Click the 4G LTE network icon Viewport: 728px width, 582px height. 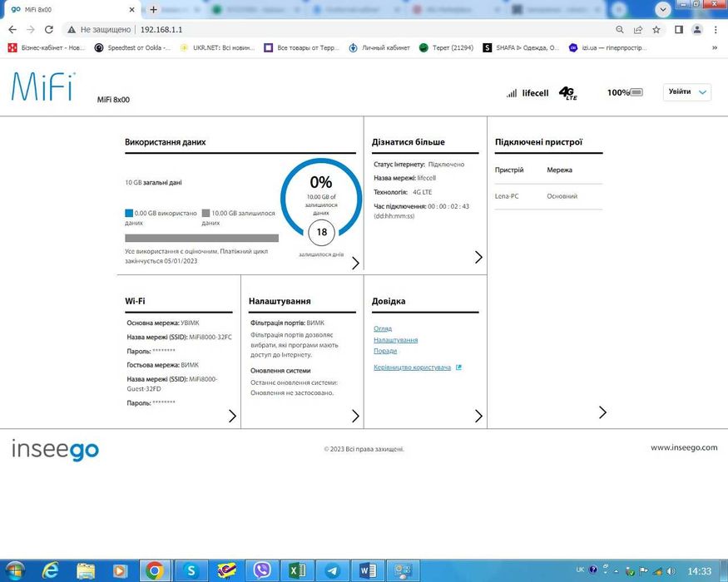(x=567, y=93)
